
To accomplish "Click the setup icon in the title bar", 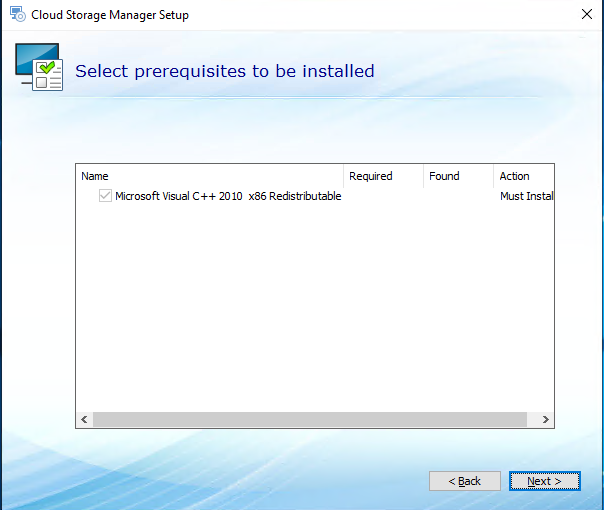I will [17, 14].
